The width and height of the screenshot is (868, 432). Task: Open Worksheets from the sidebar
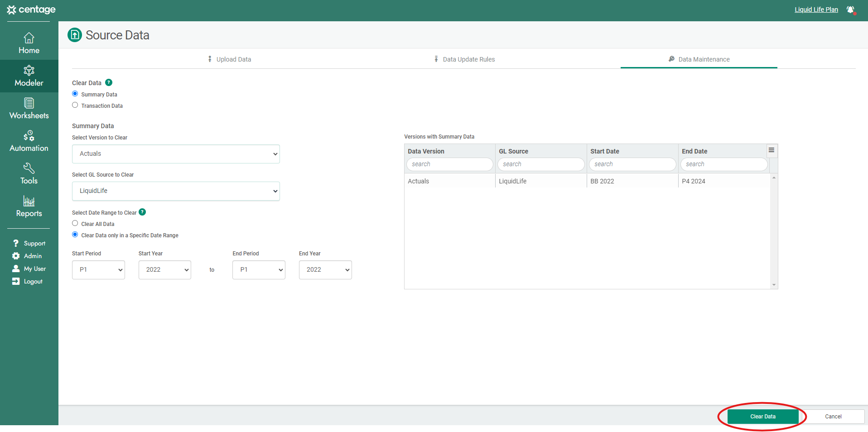coord(29,109)
